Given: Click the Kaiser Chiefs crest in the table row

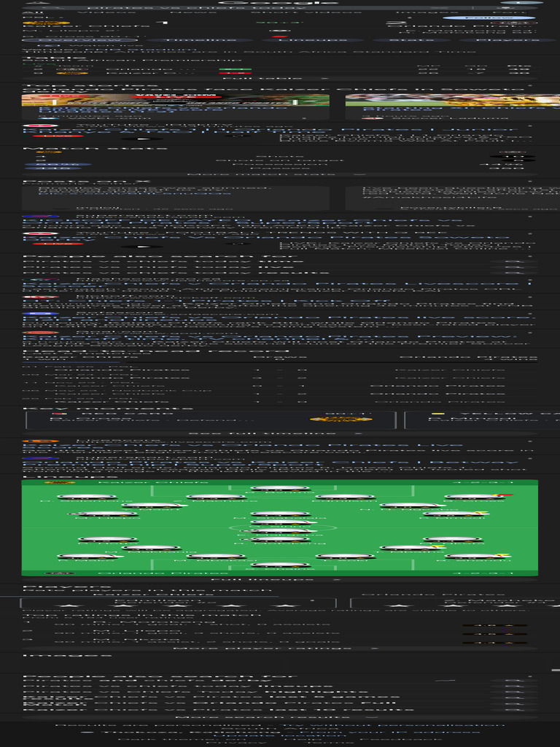Looking at the screenshot, I should click(x=72, y=73).
